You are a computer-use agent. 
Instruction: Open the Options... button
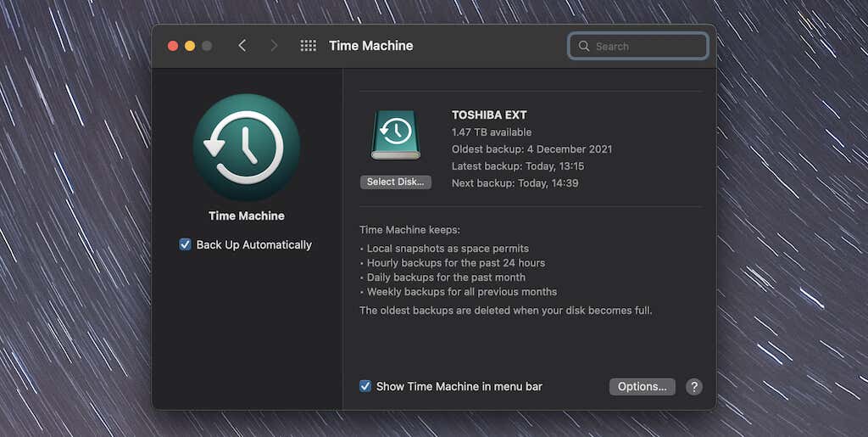(643, 387)
